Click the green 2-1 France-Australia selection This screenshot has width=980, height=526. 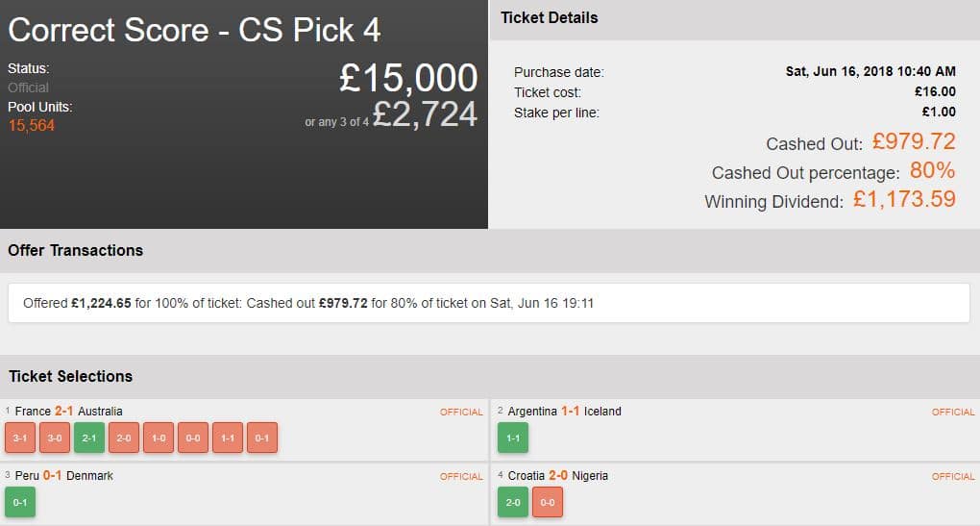click(x=89, y=438)
